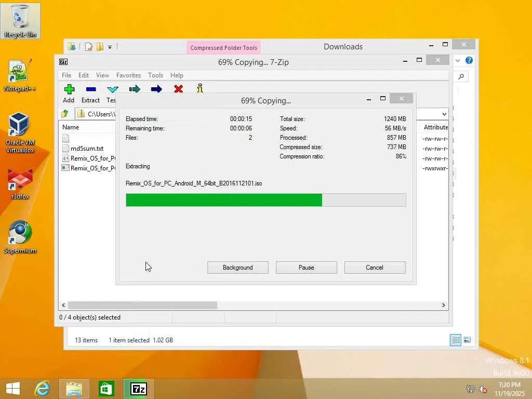The width and height of the screenshot is (532, 399).
Task: Click new folder icon in Downloads quick access toolbar
Action: [100, 47]
